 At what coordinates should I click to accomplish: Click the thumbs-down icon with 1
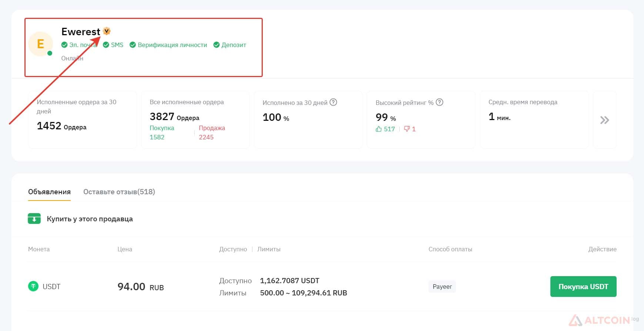[407, 129]
